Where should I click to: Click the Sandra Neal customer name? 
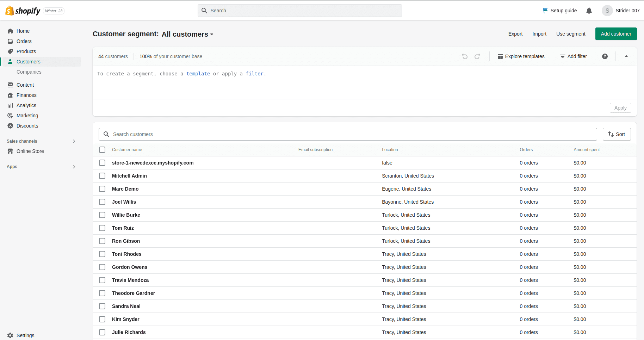point(126,306)
